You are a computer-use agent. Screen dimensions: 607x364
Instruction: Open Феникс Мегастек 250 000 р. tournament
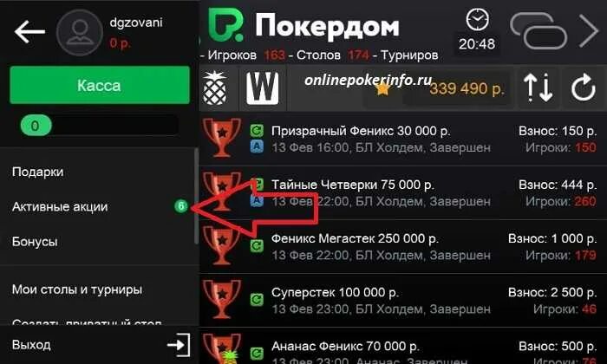[x=399, y=247]
